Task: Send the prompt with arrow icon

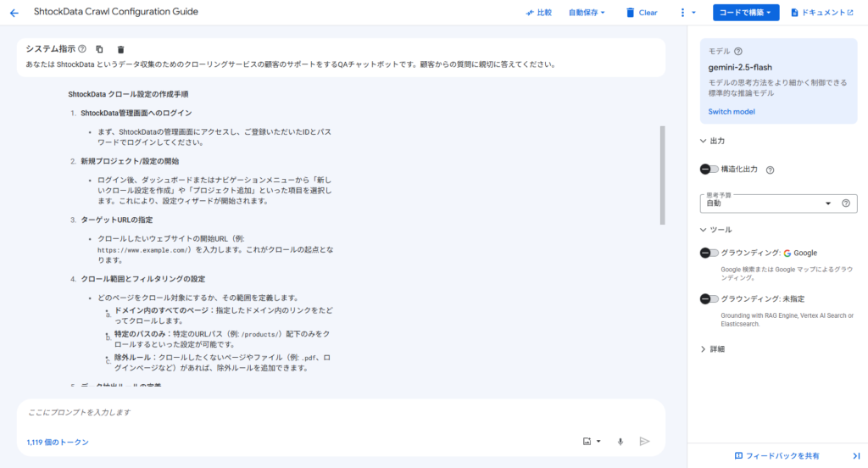Action: coord(644,442)
